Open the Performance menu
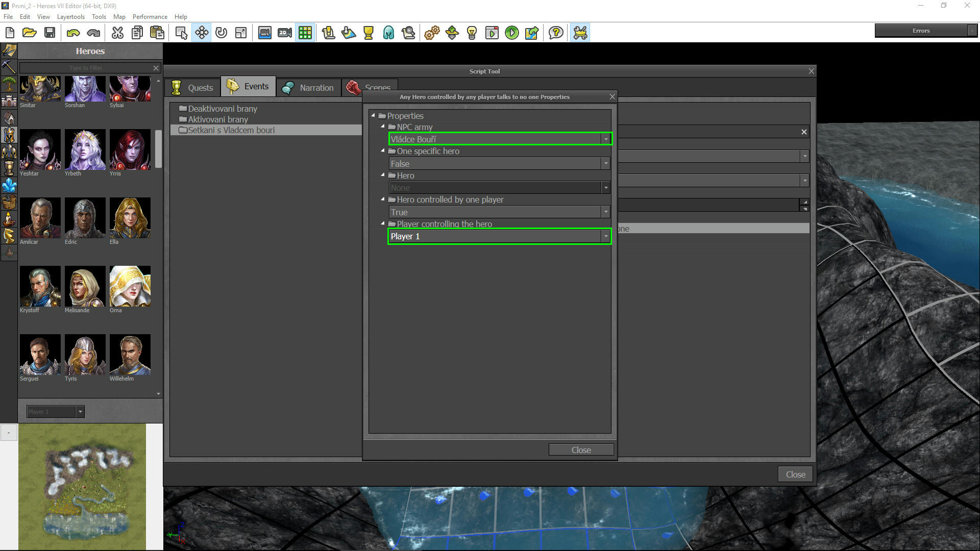Viewport: 980px width, 551px height. point(150,16)
